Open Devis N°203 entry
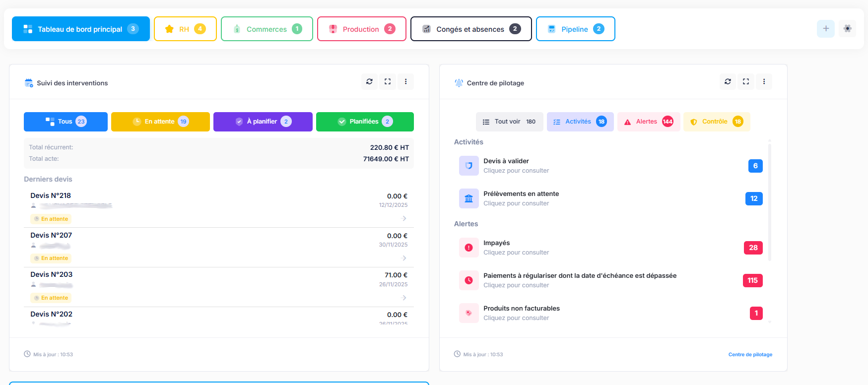Viewport: 868px width, 385px height. tap(219, 287)
